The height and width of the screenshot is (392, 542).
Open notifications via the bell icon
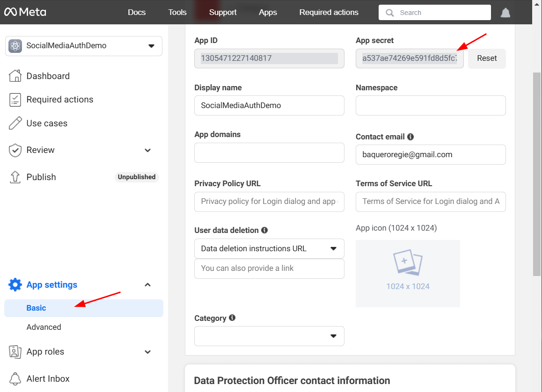coord(505,12)
